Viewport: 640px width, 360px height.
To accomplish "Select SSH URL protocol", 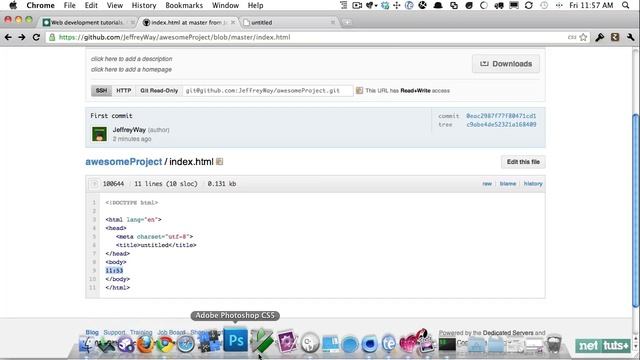I will pyautogui.click(x=101, y=91).
